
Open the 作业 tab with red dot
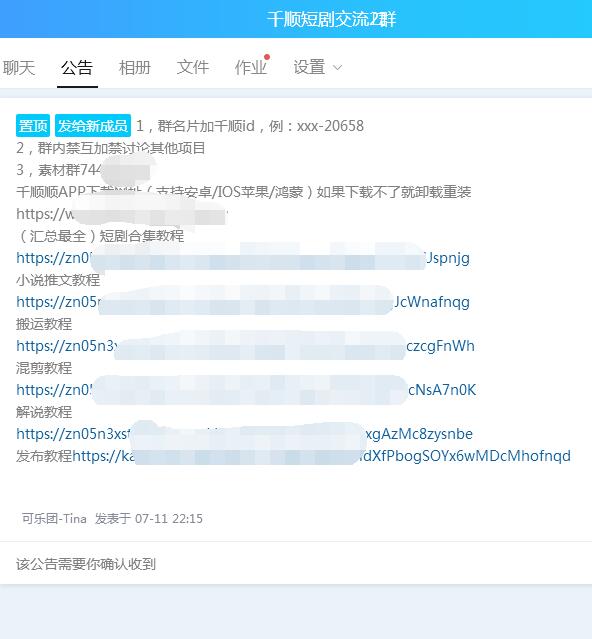251,67
